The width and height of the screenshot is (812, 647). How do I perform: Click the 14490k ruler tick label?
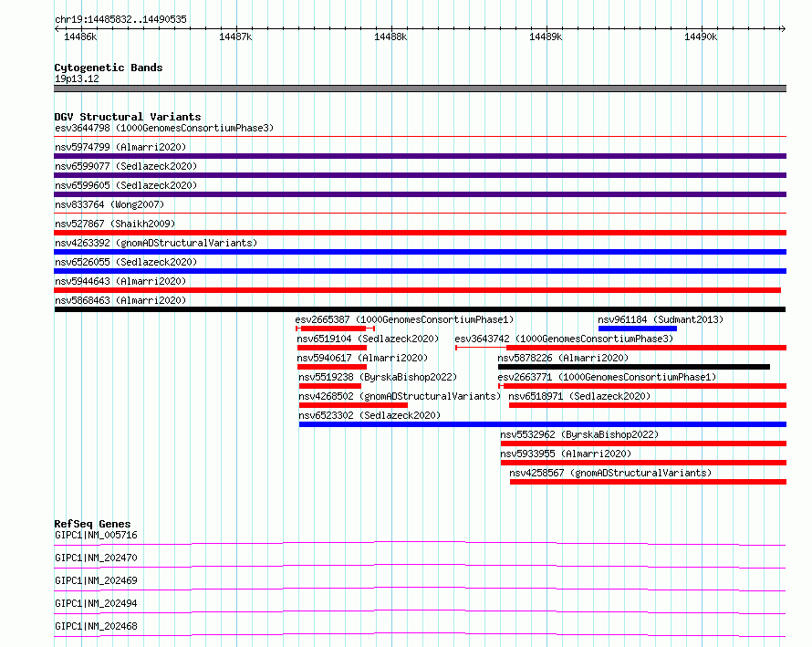[701, 37]
